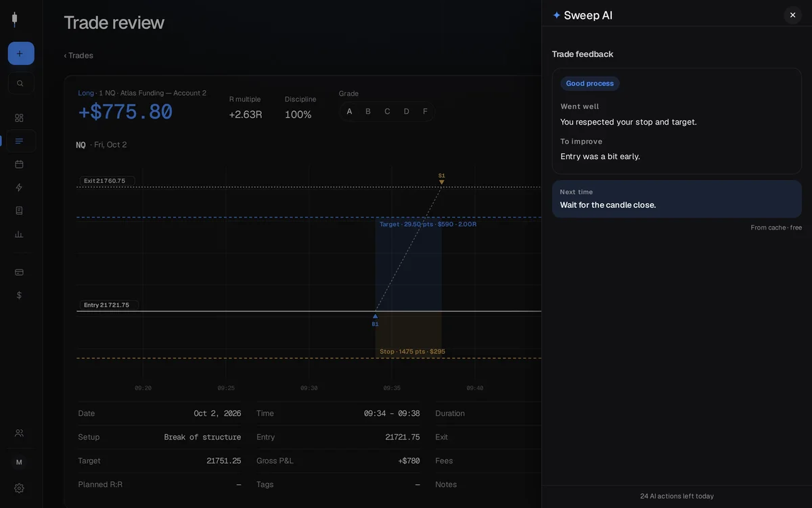812x508 pixels.
Task: Click the NQ symbol label above chart
Action: click(81, 145)
